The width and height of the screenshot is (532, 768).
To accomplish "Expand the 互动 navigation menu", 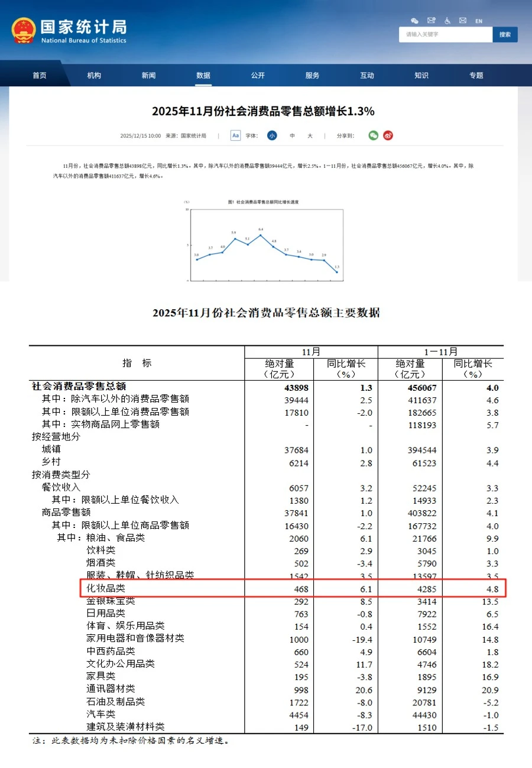I will tap(367, 75).
